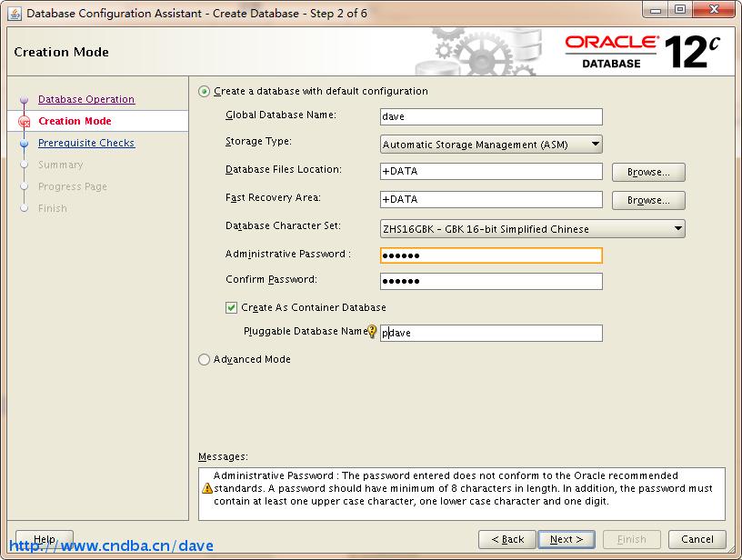Cancel the database creation wizard
Image resolution: width=742 pixels, height=560 pixels.
pyautogui.click(x=697, y=539)
